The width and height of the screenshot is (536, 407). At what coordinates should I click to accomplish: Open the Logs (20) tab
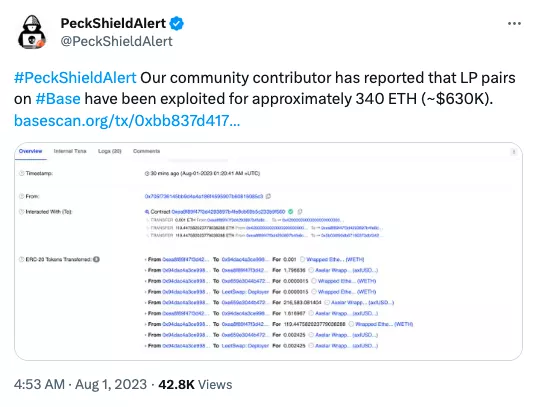click(110, 151)
